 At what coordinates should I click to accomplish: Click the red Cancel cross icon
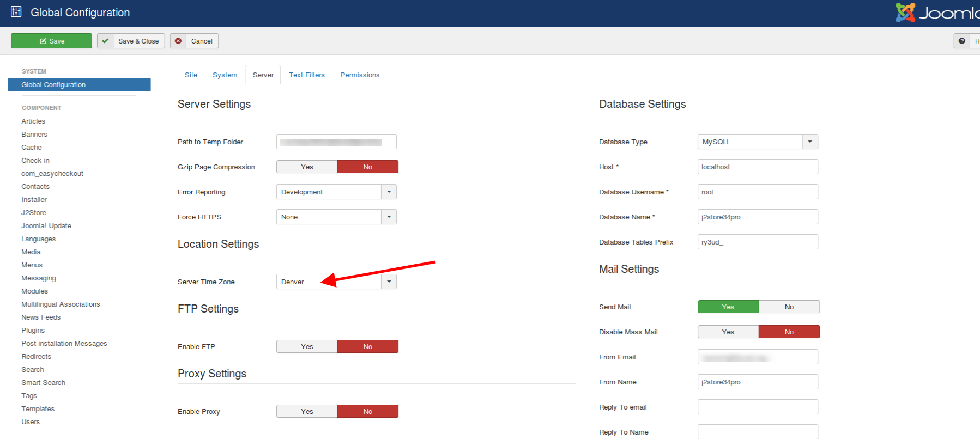point(178,41)
